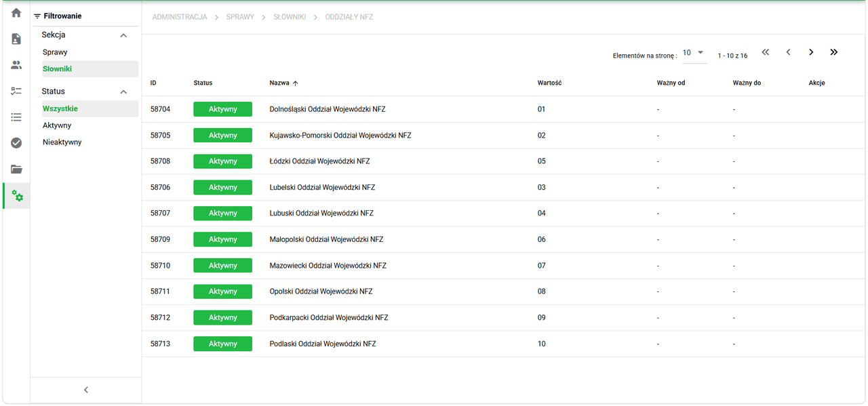Filter by Aktywny status

coord(57,125)
